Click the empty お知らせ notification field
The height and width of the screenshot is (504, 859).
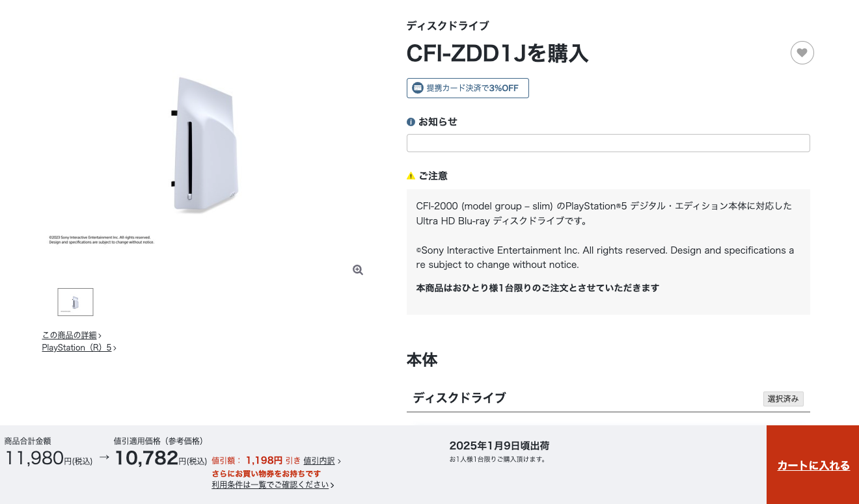(608, 142)
